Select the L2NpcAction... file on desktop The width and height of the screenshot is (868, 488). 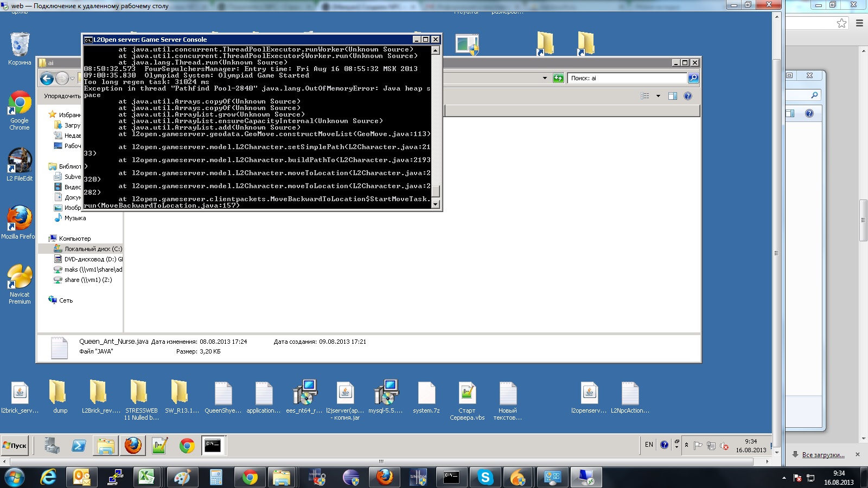(630, 397)
